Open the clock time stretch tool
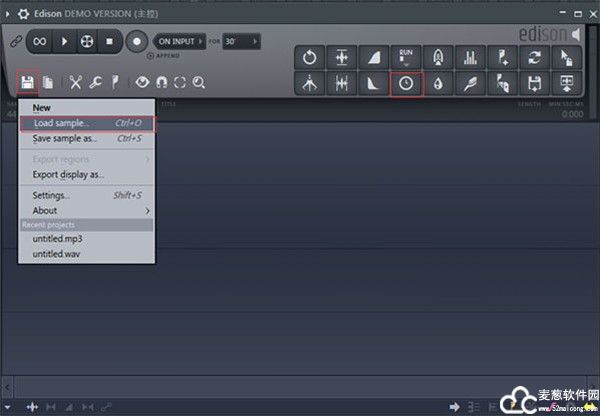Screen dimensions: 600x416 coord(406,83)
